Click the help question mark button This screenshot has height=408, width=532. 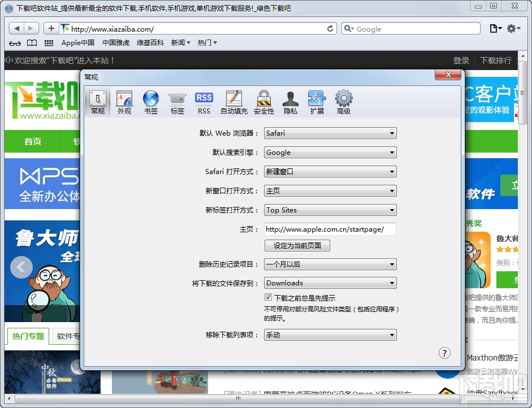pos(444,353)
